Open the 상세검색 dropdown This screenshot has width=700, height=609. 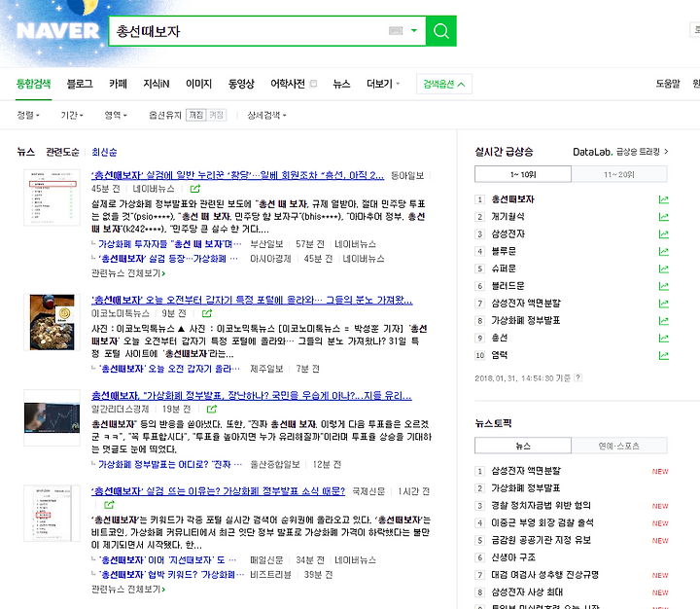266,115
